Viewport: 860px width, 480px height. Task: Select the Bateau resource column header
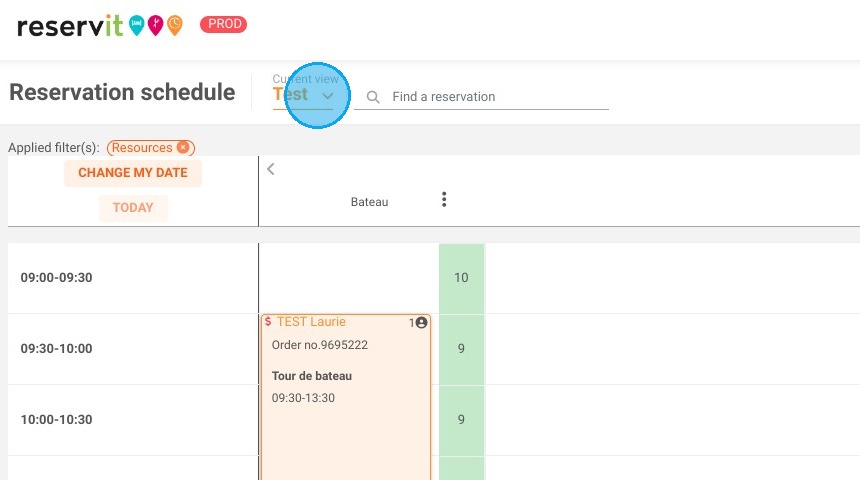coord(369,202)
